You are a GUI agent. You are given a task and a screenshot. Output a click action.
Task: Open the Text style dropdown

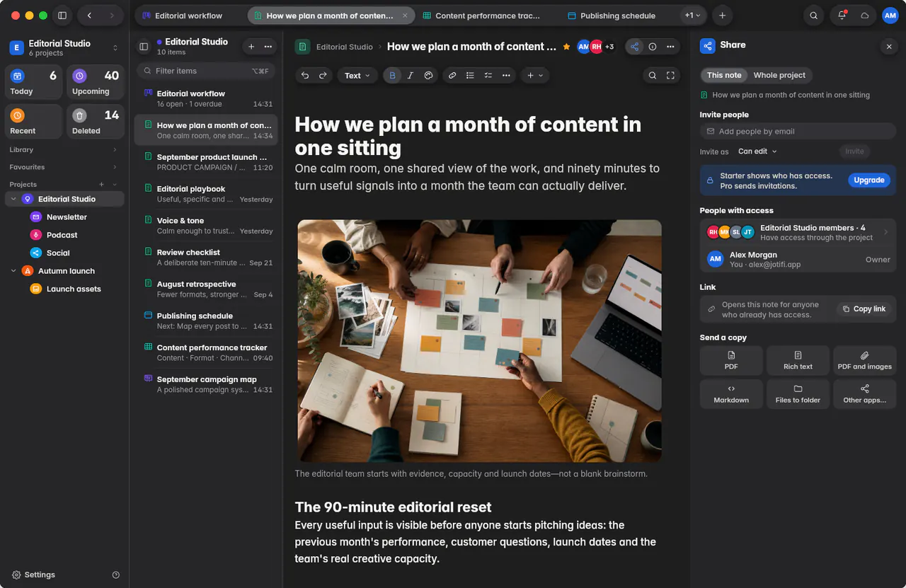point(357,76)
